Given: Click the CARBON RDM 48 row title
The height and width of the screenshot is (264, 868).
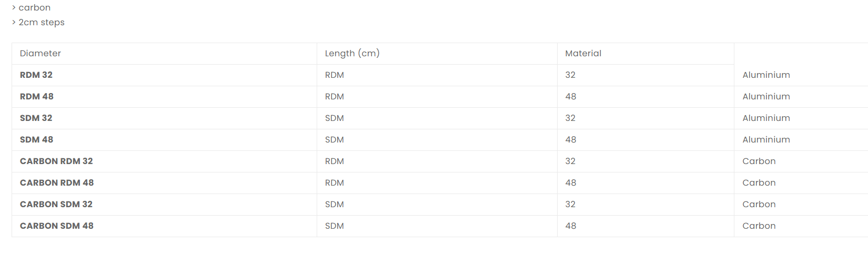Looking at the screenshot, I should click(57, 183).
